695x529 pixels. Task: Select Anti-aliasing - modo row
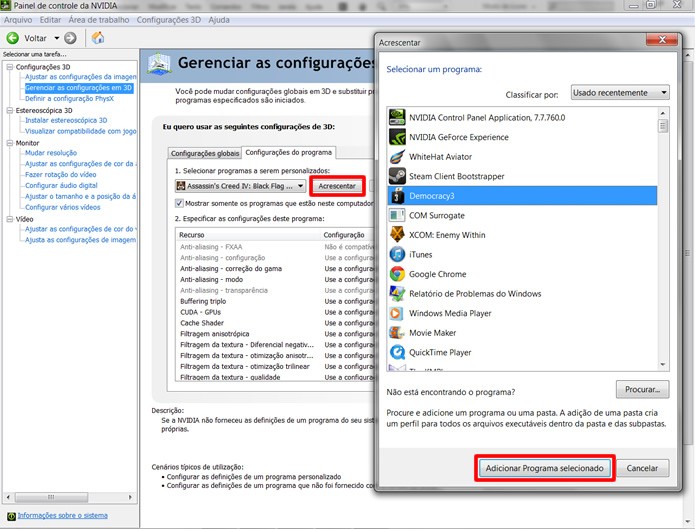(276, 279)
